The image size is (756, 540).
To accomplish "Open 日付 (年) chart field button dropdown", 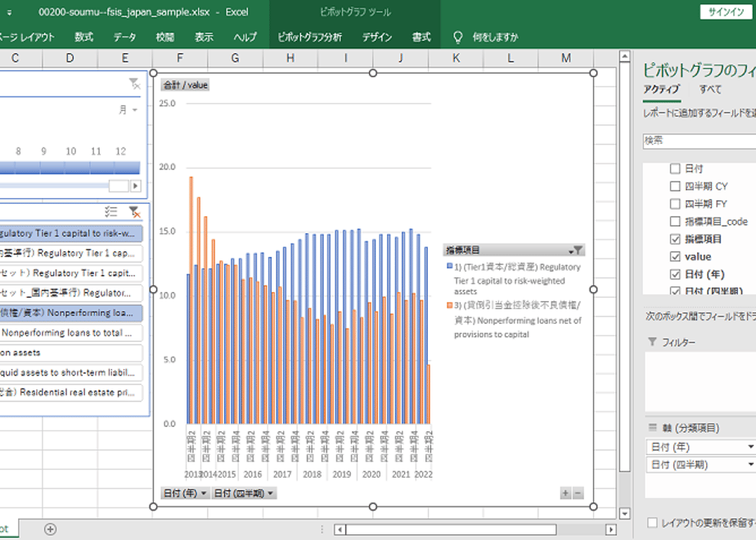I will (x=185, y=493).
